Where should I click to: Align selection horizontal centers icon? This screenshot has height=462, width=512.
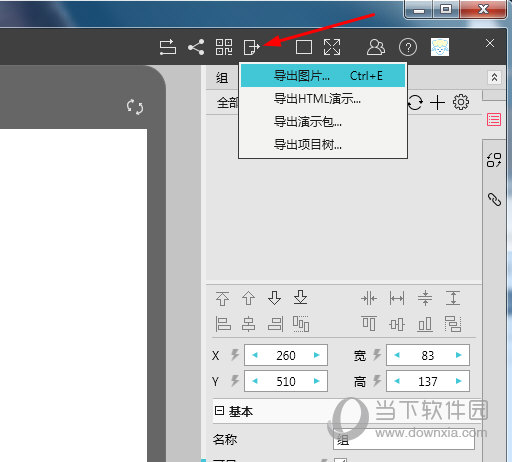pyautogui.click(x=249, y=324)
